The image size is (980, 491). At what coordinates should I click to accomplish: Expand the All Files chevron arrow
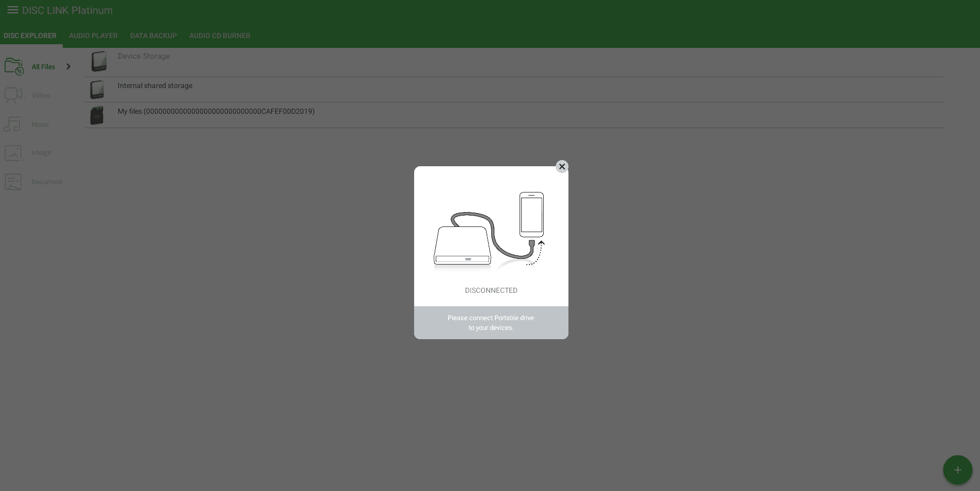[68, 66]
